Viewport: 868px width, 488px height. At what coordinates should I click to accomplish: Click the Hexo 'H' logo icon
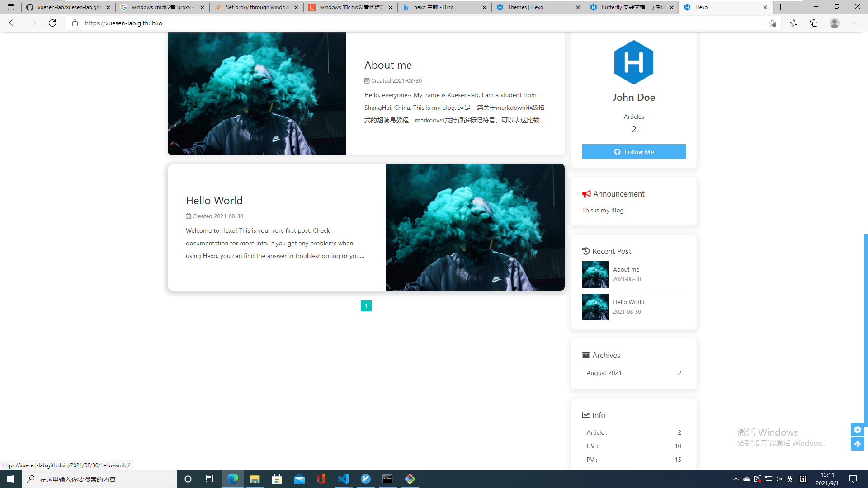point(634,61)
